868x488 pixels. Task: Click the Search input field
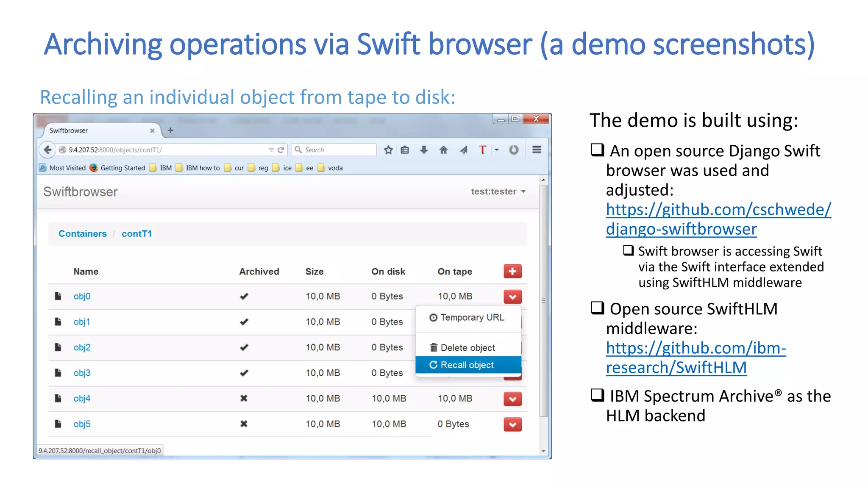[x=334, y=150]
